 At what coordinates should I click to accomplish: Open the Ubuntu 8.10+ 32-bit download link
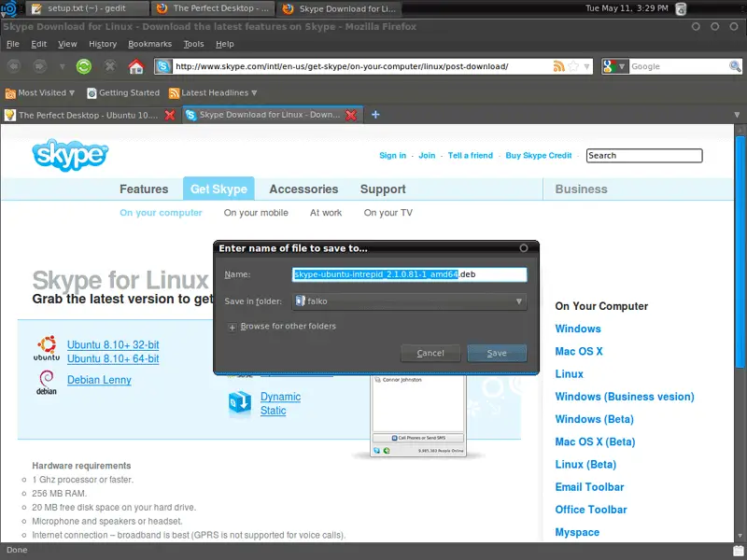[113, 344]
